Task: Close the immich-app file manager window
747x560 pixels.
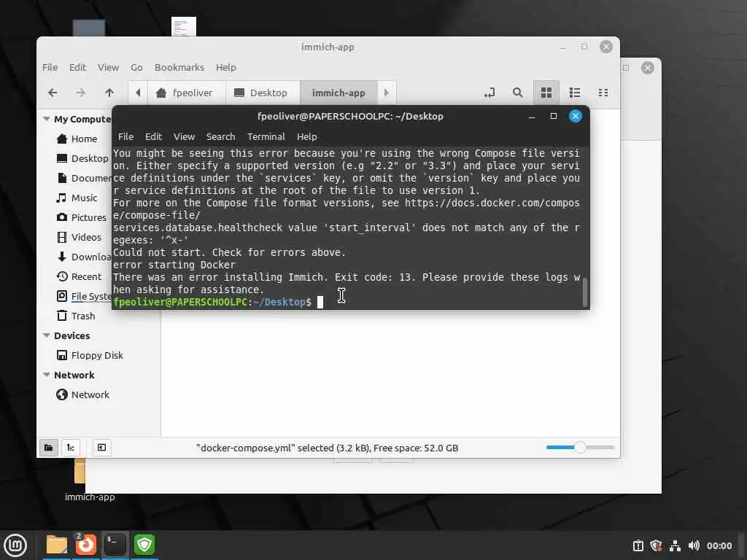Action: pyautogui.click(x=606, y=47)
